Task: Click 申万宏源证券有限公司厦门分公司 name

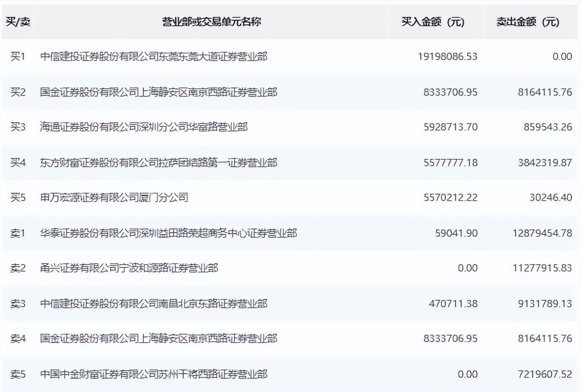Action: coord(114,197)
